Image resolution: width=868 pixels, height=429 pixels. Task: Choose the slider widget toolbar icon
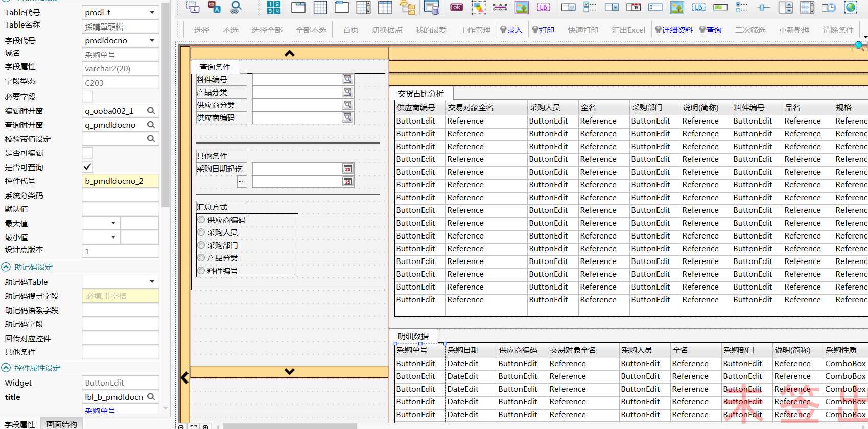764,7
